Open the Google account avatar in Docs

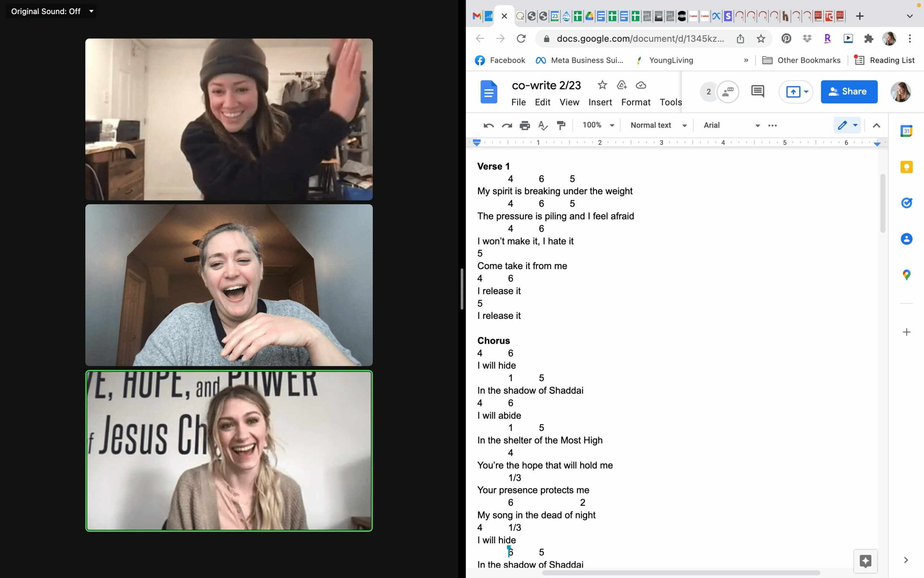(901, 92)
